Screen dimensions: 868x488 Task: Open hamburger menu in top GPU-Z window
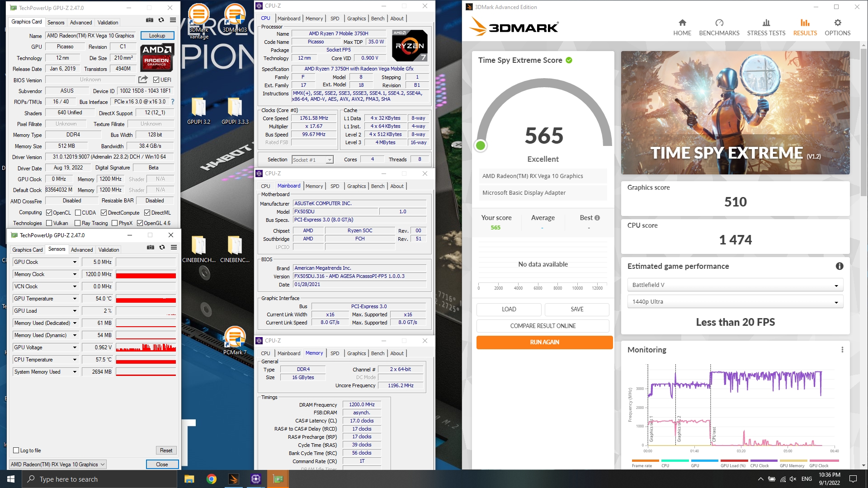173,20
